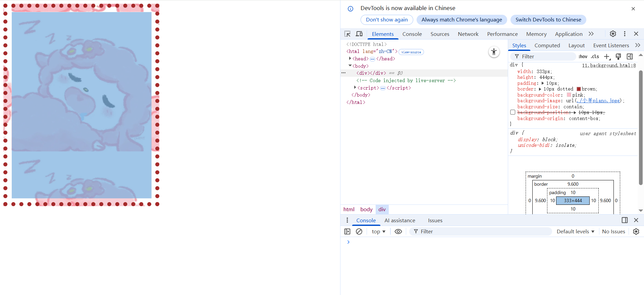Open the view-source link badge
Image resolution: width=644 pixels, height=295 pixels.
pos(411,52)
